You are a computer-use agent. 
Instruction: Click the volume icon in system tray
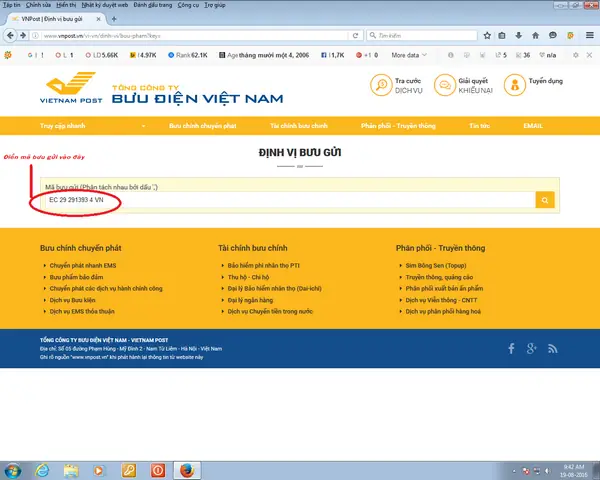(548, 471)
